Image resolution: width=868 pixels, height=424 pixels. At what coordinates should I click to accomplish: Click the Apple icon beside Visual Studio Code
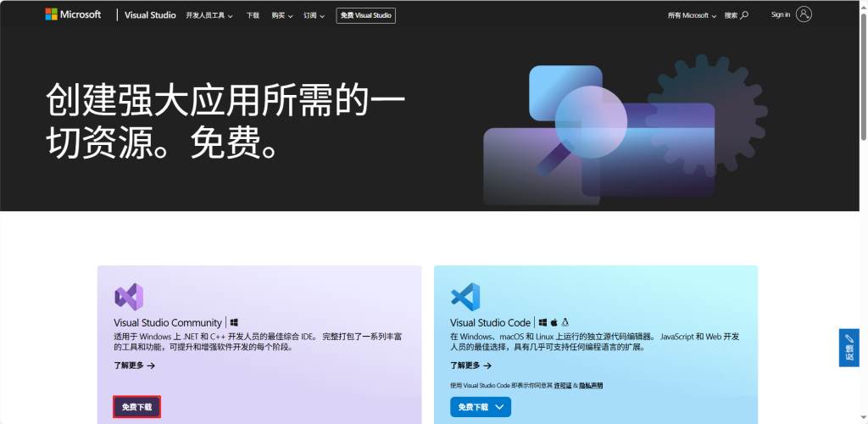click(554, 322)
